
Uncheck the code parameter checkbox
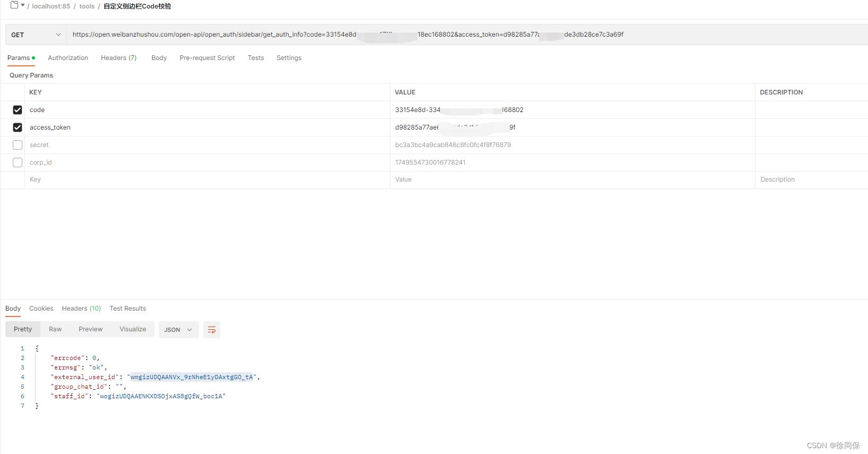point(18,110)
